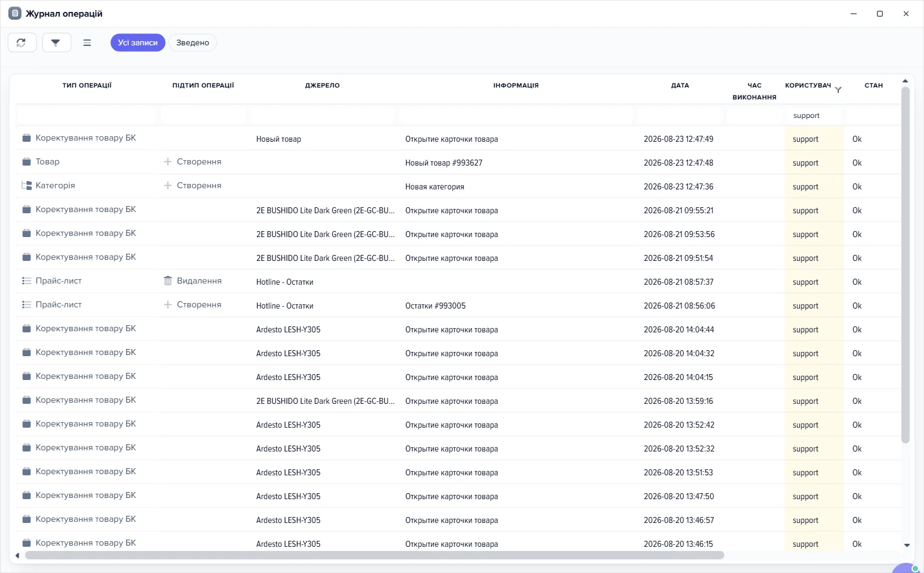Click the Джерело filter input field
Image resolution: width=924 pixels, height=573 pixels.
[323, 116]
